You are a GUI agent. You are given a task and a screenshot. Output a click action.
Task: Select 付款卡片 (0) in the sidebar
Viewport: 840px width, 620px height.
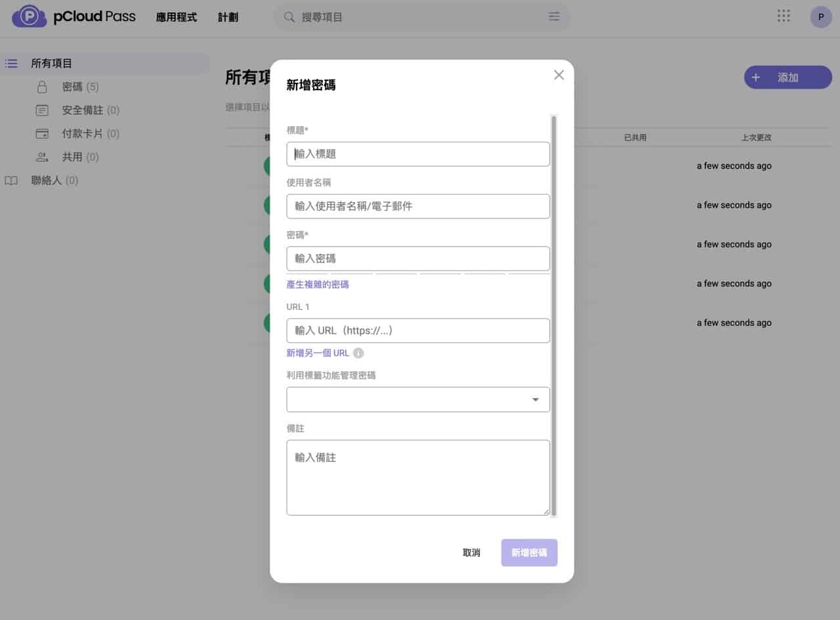point(91,133)
